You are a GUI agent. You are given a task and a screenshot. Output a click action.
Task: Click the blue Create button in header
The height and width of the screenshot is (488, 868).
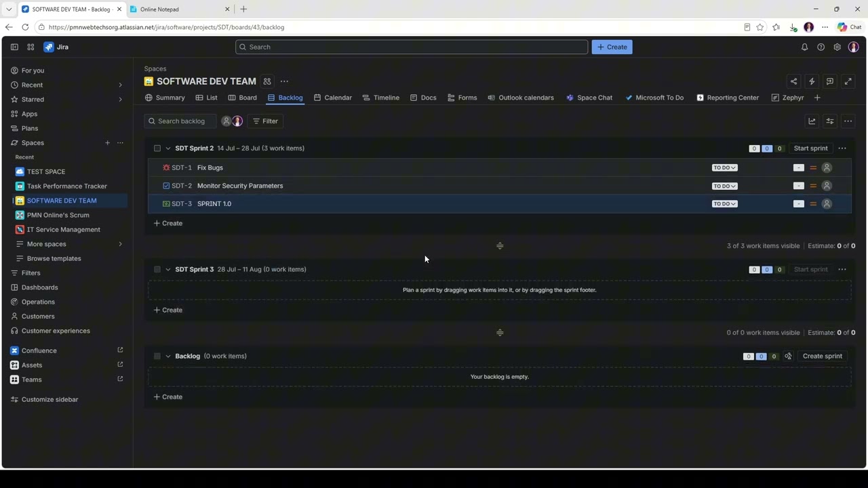click(x=612, y=47)
